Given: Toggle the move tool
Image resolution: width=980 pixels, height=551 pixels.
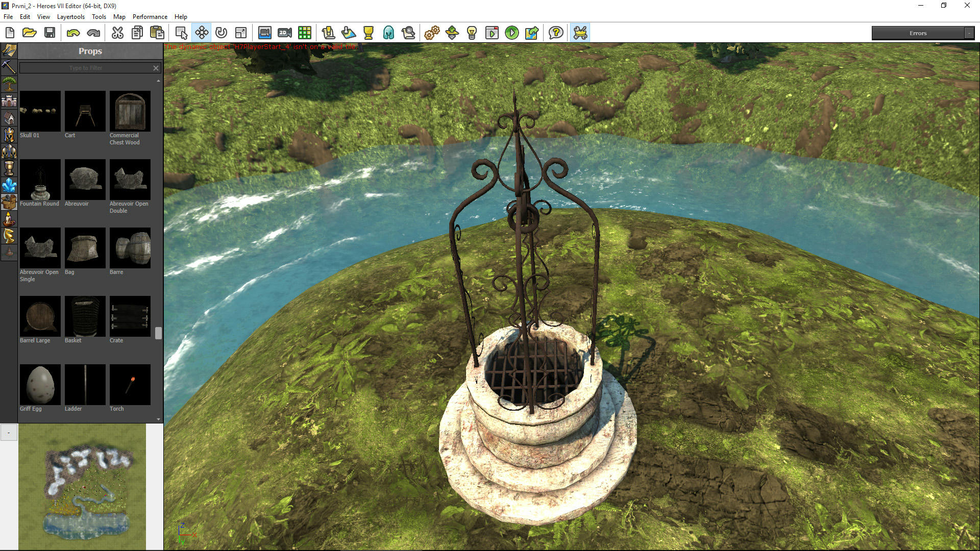Looking at the screenshot, I should tap(202, 33).
